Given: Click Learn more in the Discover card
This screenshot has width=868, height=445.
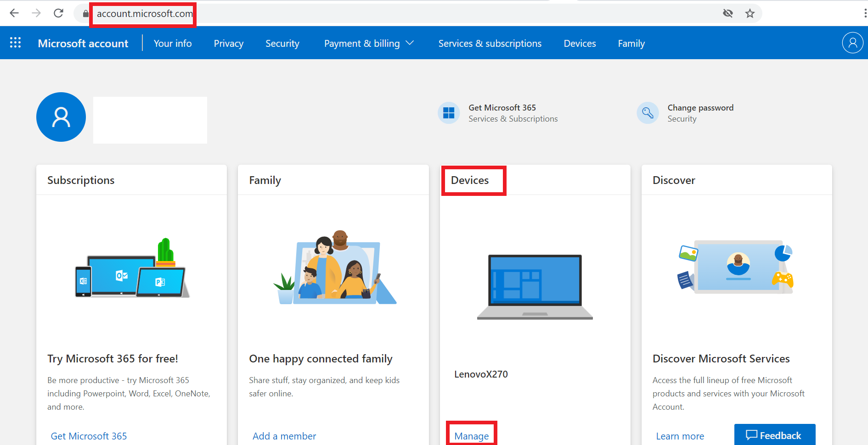Looking at the screenshot, I should (680, 436).
